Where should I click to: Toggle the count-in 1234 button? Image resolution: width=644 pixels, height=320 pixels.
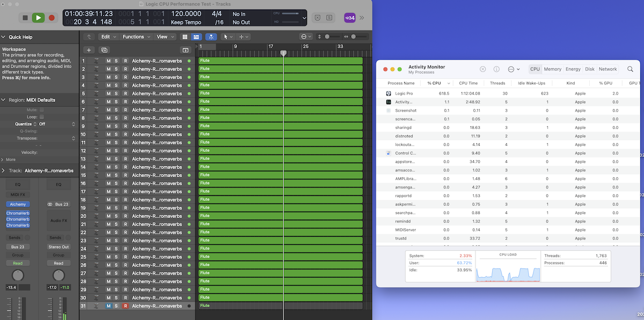click(349, 18)
